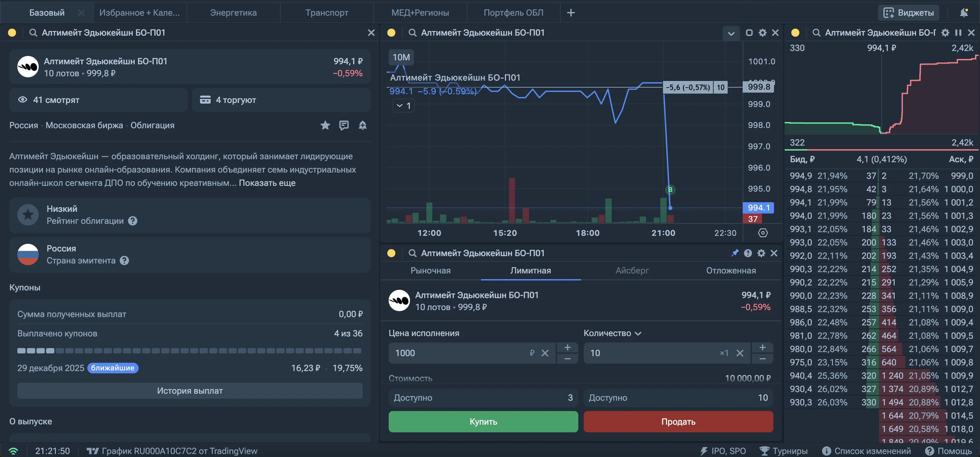Click search icon in chart widget header
The height and width of the screenshot is (457, 980).
pos(412,33)
